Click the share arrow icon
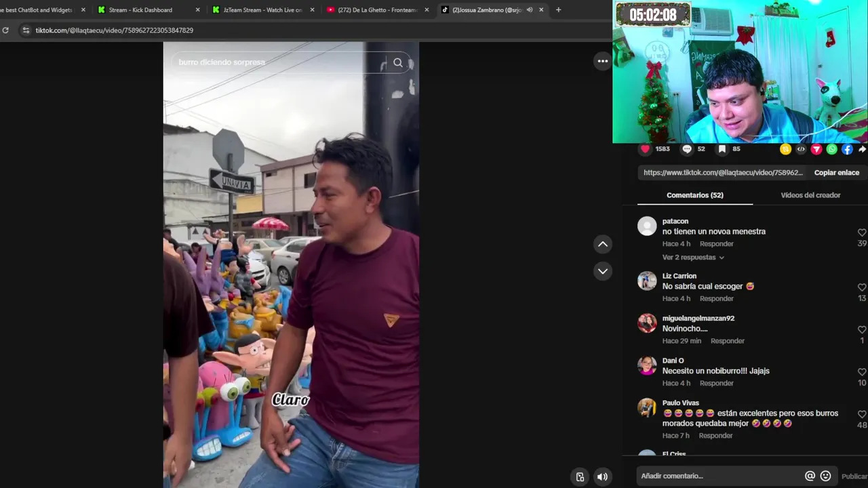868x488 pixels. click(x=862, y=149)
